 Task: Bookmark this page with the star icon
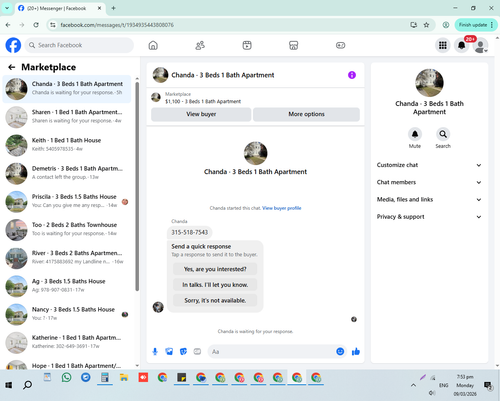[x=426, y=25]
